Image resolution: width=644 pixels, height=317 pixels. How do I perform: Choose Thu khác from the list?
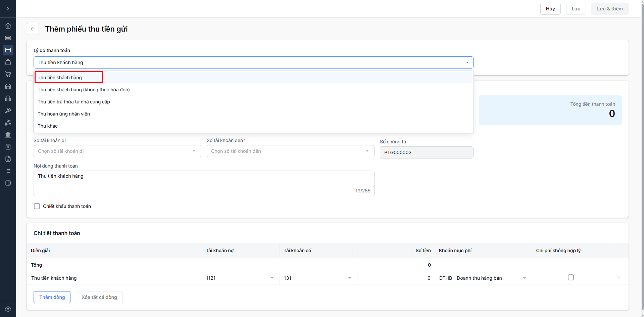pos(48,126)
